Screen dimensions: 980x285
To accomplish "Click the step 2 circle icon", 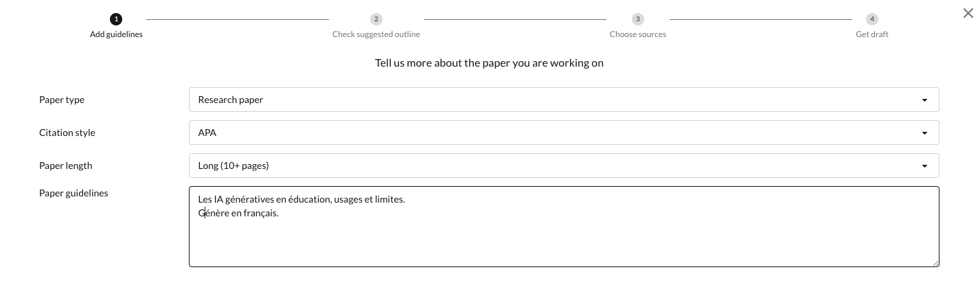I will (376, 19).
